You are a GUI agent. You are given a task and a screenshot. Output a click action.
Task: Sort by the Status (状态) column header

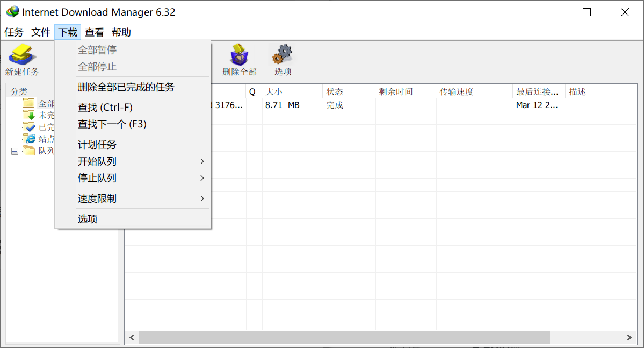[349, 92]
